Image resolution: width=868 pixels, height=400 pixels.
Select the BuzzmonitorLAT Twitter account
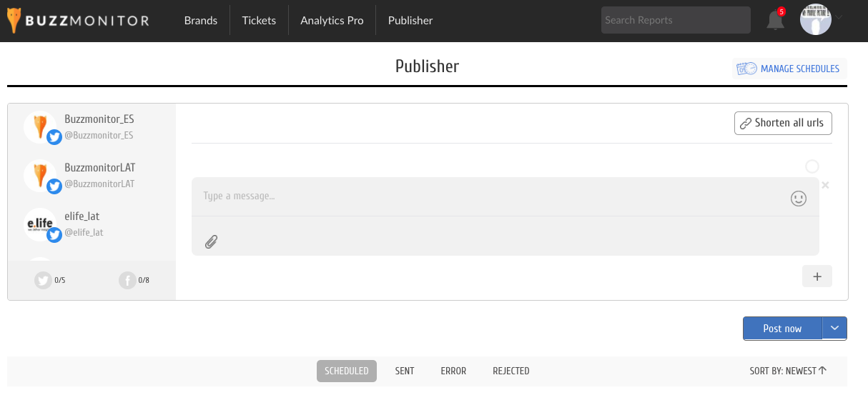[x=92, y=176]
